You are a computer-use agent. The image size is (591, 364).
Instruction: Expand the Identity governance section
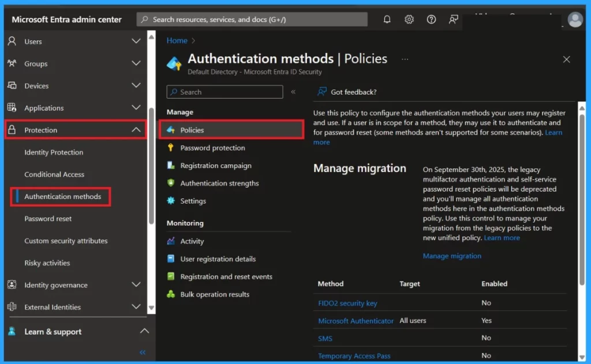[136, 284]
